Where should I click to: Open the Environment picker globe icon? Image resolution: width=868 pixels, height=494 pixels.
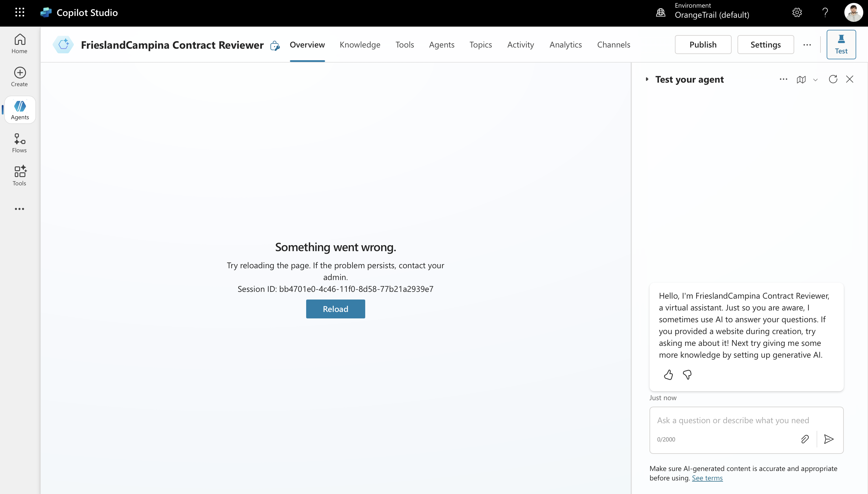[x=661, y=13]
